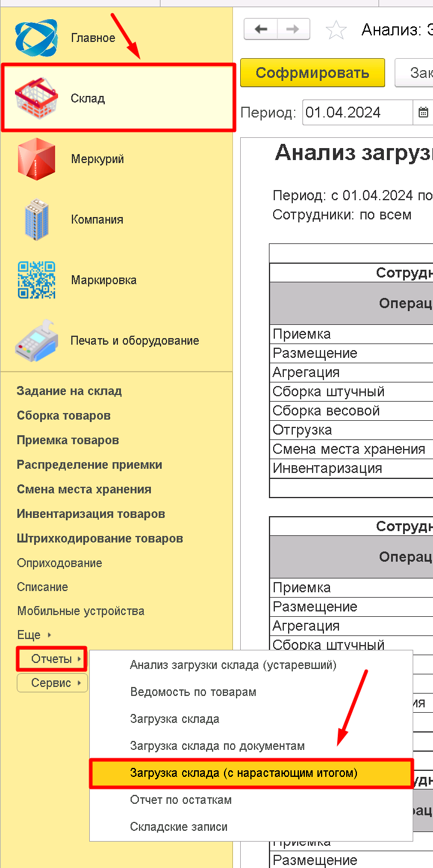Screen dimensions: 433x868
Task: Open Сборка товаров
Action: pyautogui.click(x=63, y=415)
